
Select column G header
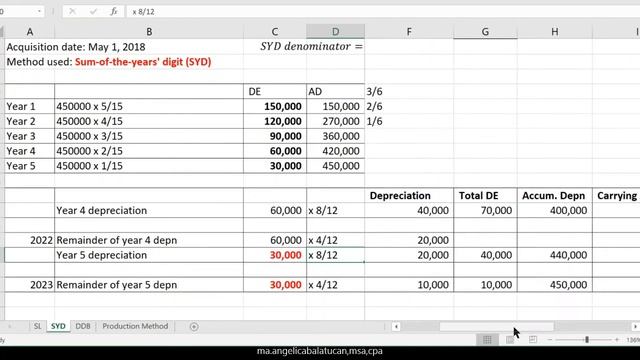485,31
